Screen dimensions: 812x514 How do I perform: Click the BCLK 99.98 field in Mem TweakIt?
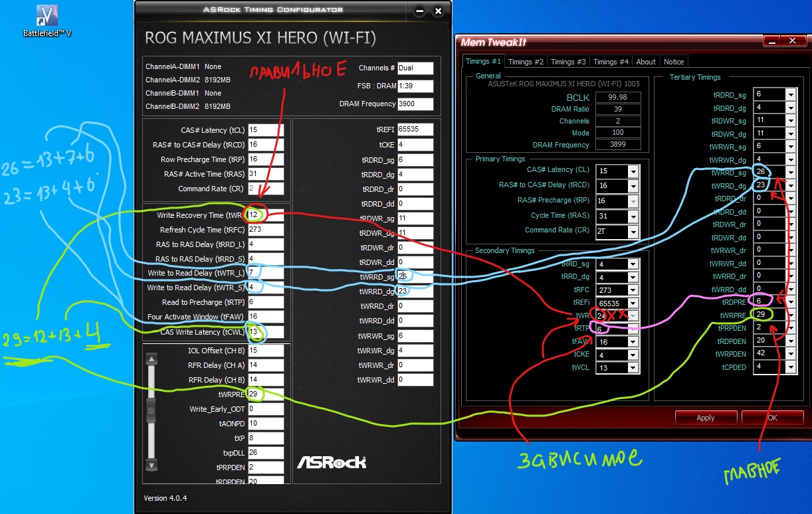619,97
